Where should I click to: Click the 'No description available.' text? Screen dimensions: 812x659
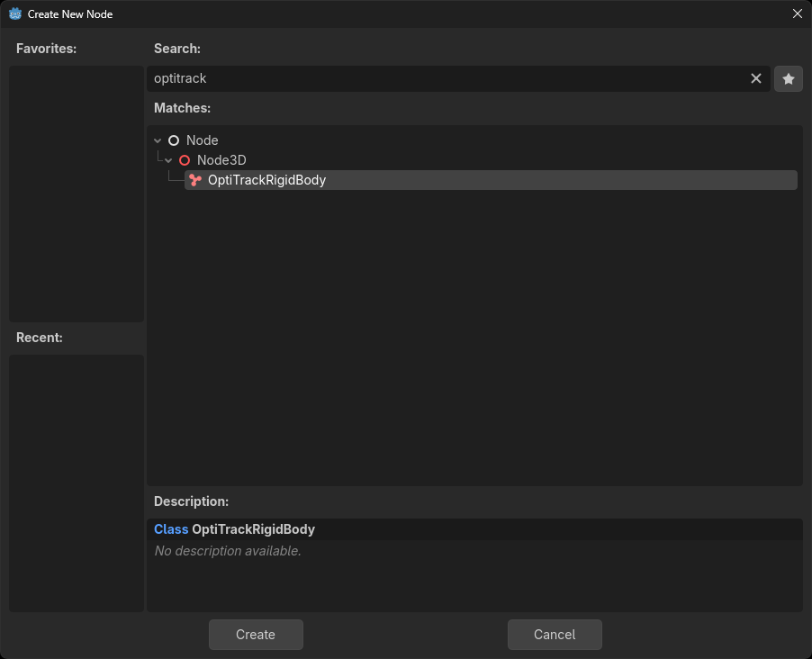228,551
